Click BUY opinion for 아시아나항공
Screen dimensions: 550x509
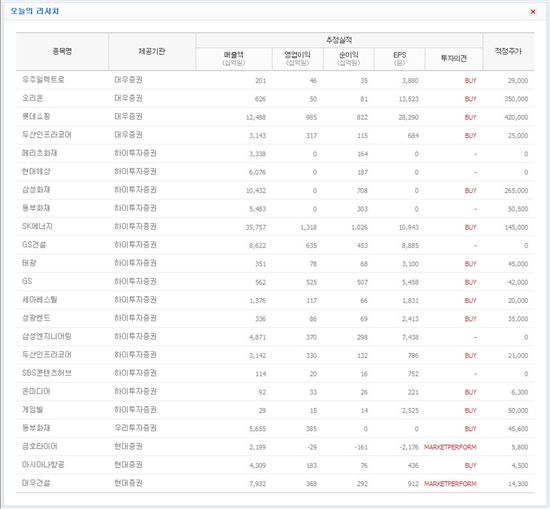point(470,466)
